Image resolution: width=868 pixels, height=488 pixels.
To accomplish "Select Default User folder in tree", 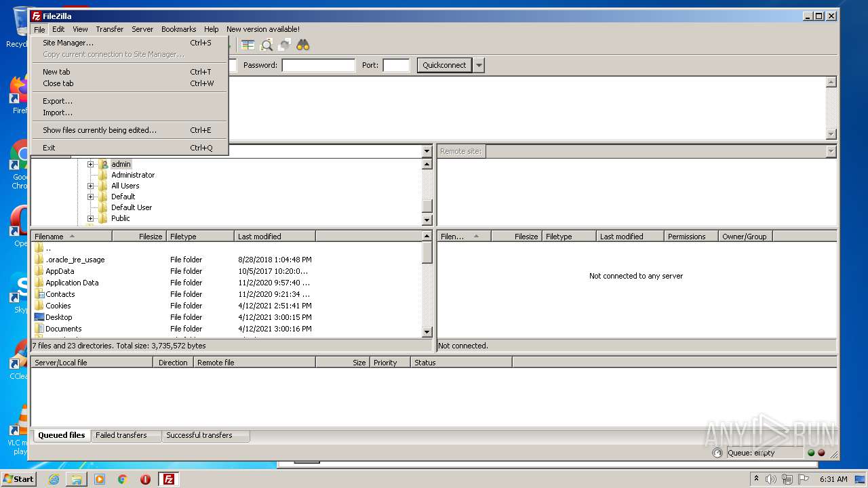I will [x=132, y=207].
